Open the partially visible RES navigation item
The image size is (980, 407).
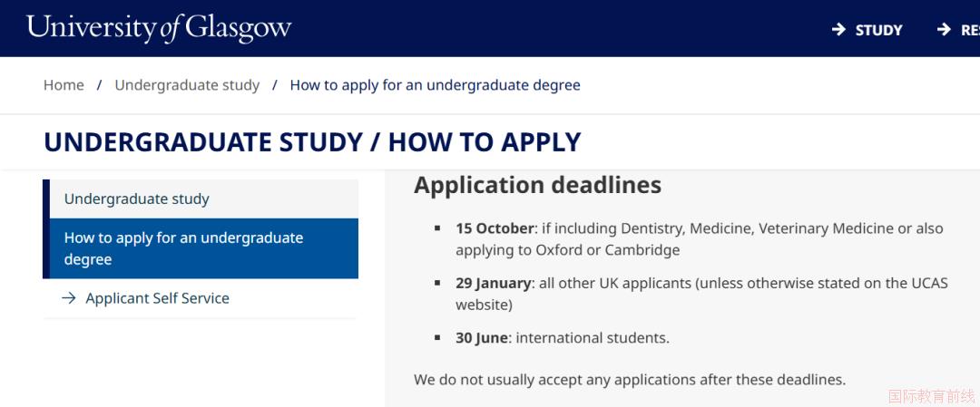pos(969,30)
